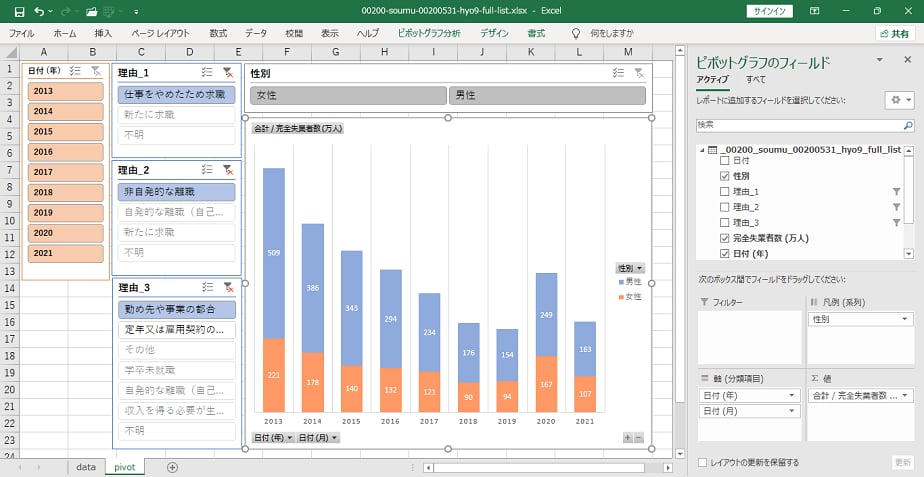Select 男性 in the 性別 slicer

547,96
